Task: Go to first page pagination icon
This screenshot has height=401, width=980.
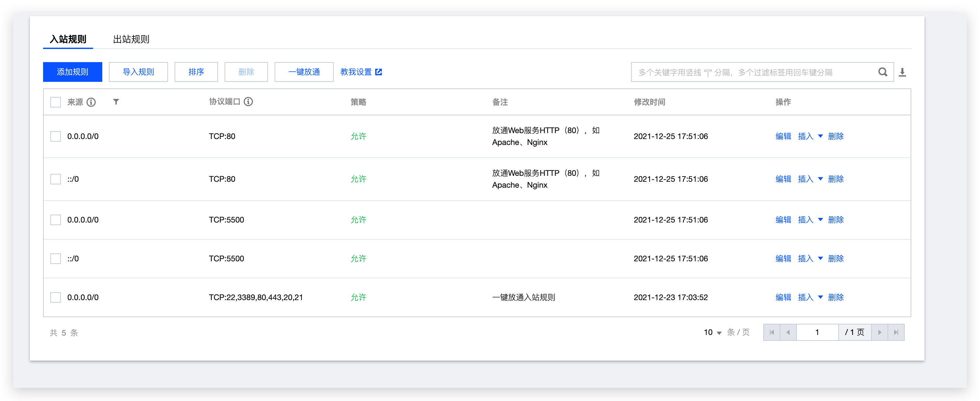Action: point(772,332)
